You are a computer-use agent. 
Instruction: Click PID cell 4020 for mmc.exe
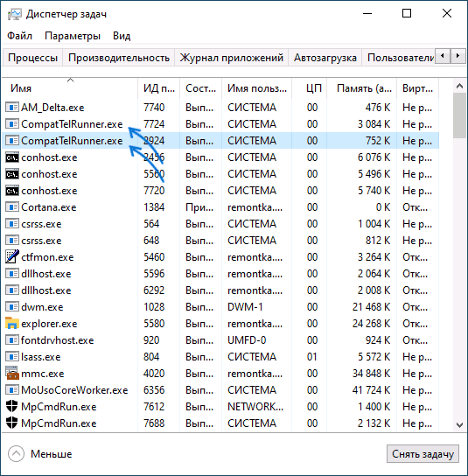tap(154, 374)
